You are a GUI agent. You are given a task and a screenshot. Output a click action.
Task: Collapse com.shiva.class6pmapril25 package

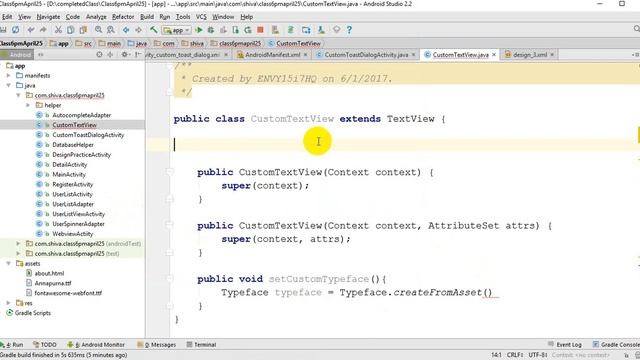point(18,95)
